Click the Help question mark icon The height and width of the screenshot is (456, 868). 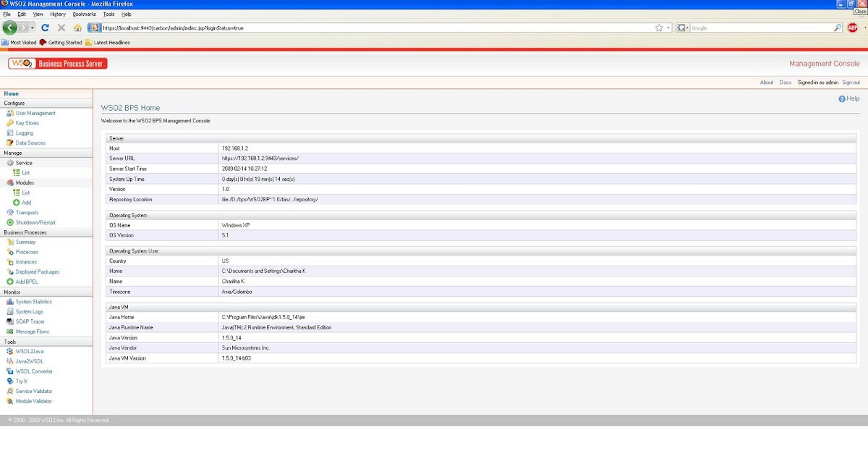[x=842, y=98]
